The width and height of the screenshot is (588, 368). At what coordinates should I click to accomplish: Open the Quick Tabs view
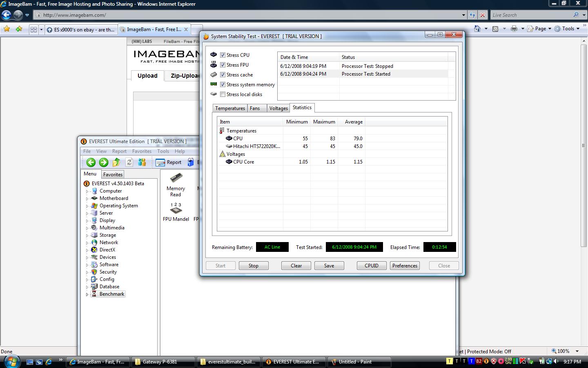click(x=34, y=29)
